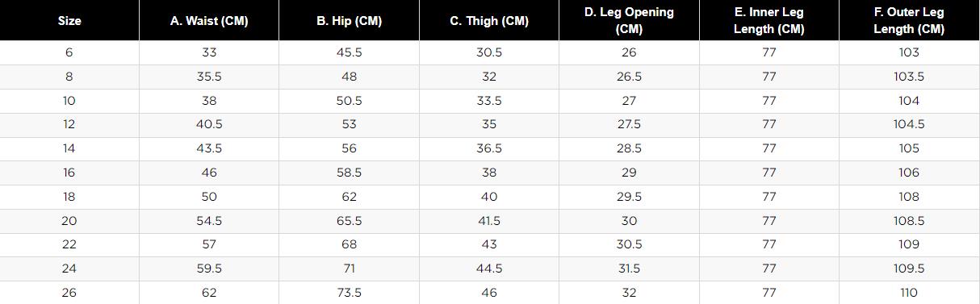
Task: Select waist value 50 for size 18
Action: coord(209,197)
